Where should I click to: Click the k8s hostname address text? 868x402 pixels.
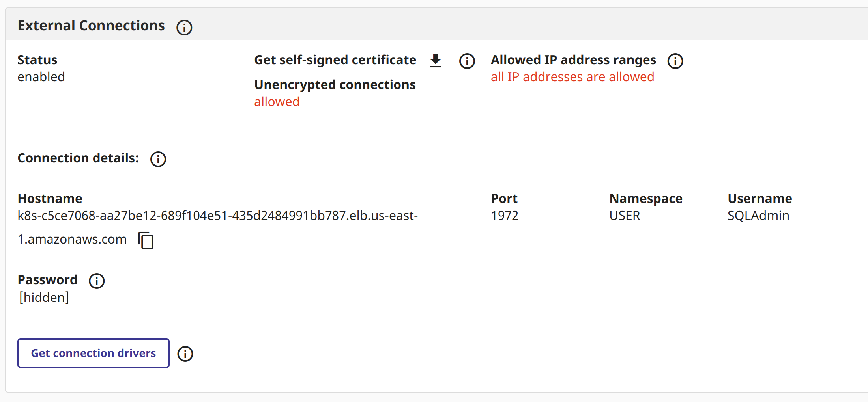click(x=217, y=216)
